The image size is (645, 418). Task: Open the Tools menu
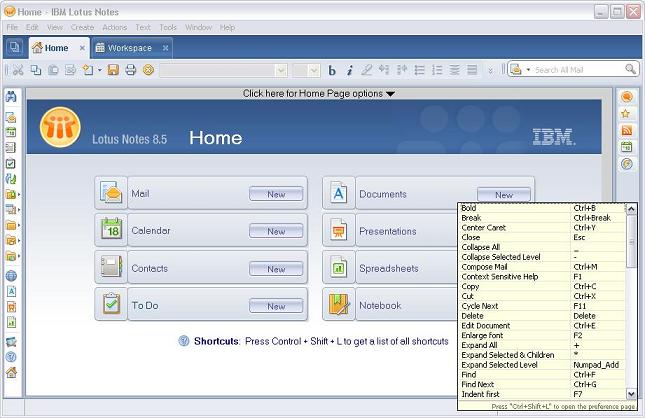point(168,28)
